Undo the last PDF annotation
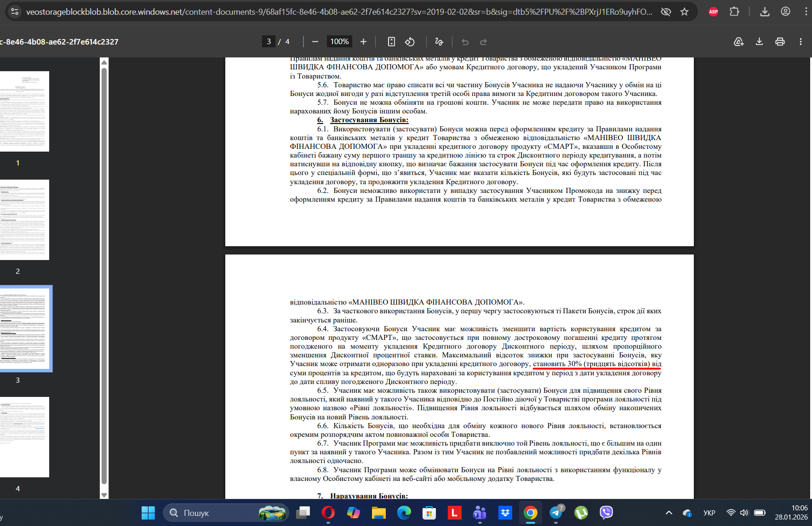The width and height of the screenshot is (812, 526). point(465,42)
